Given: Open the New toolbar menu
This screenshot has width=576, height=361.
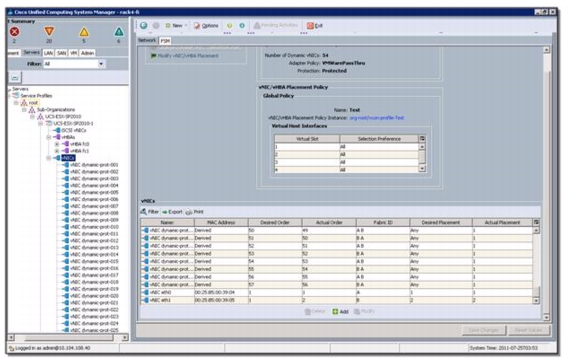Looking at the screenshot, I should [x=176, y=25].
